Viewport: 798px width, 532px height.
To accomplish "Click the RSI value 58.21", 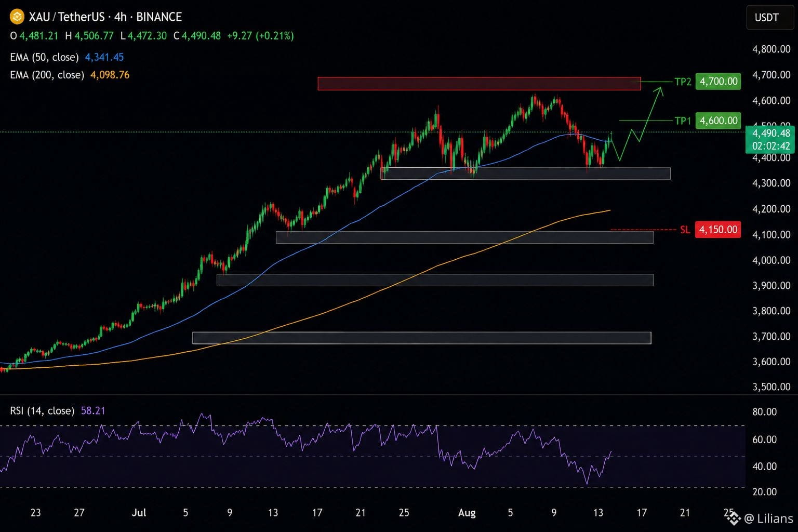I will tap(93, 411).
